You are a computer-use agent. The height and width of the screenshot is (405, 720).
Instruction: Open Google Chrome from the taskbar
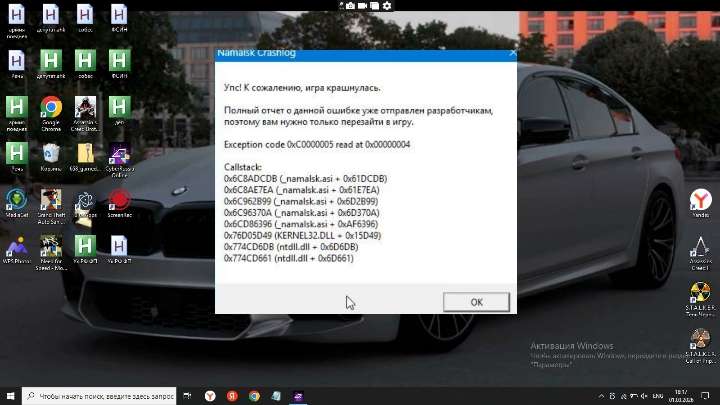click(x=254, y=396)
